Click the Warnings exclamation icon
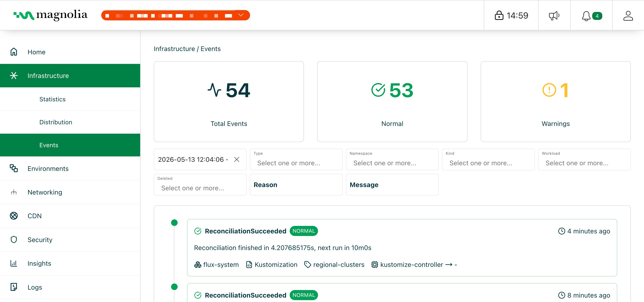The image size is (644, 302). [549, 90]
